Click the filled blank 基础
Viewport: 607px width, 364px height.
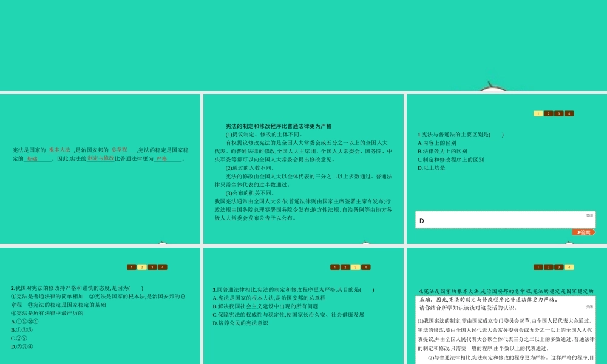point(32,158)
